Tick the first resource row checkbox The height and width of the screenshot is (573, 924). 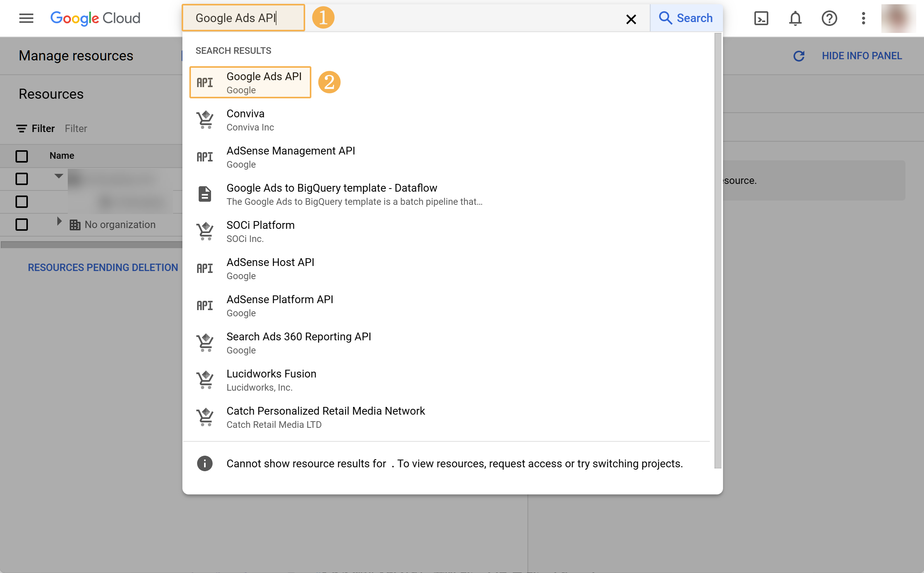click(x=22, y=179)
